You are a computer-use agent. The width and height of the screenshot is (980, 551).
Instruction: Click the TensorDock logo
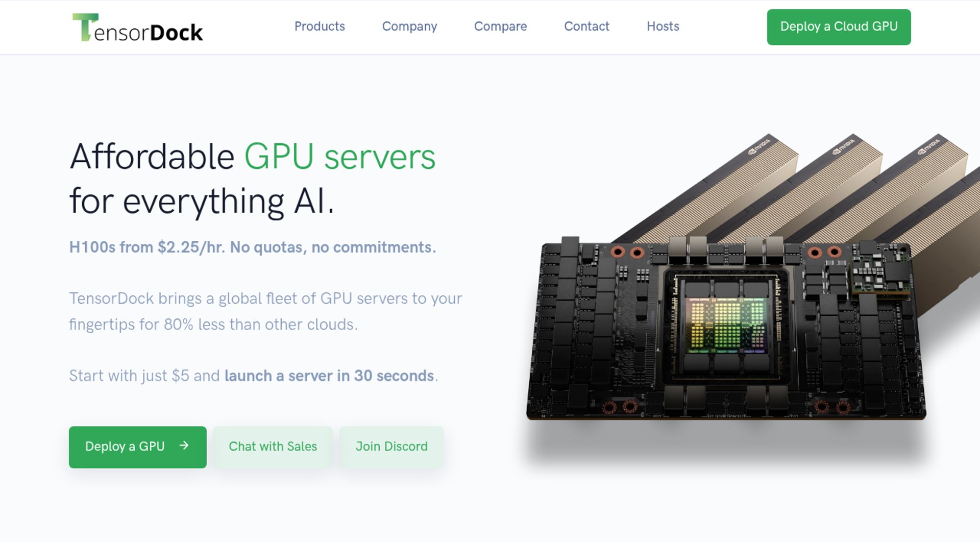coord(138,28)
